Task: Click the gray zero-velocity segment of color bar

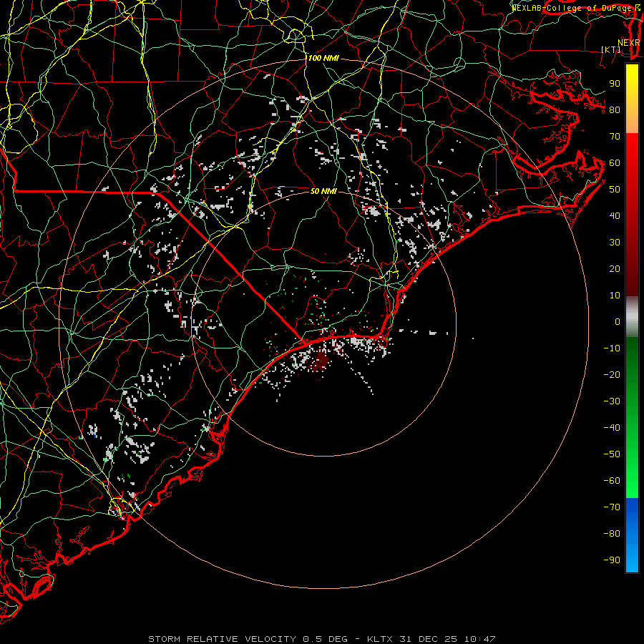Action: tap(632, 317)
